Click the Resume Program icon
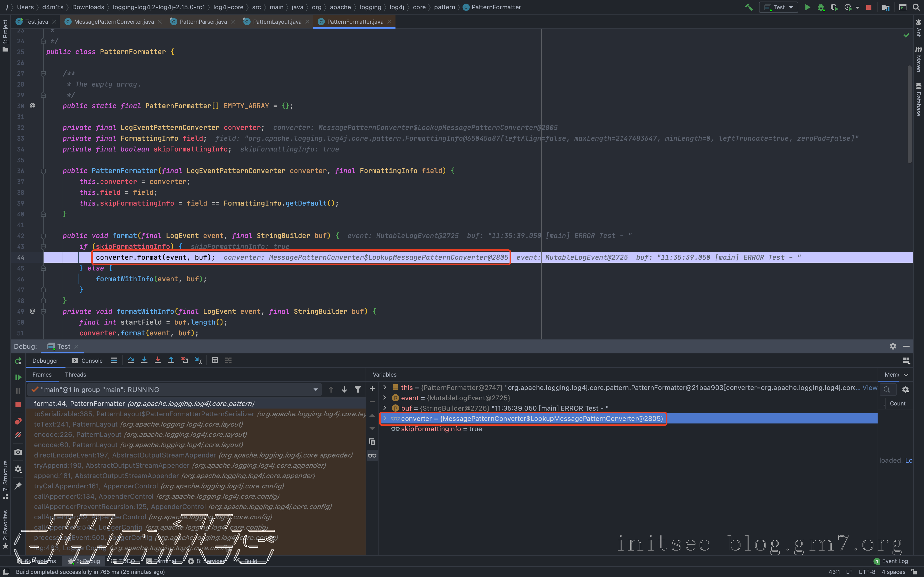 tap(18, 377)
